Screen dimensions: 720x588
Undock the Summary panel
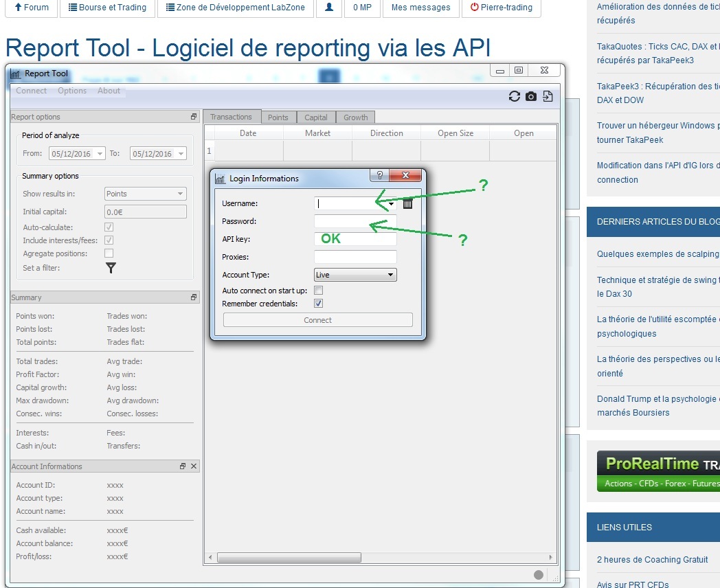pyautogui.click(x=193, y=297)
